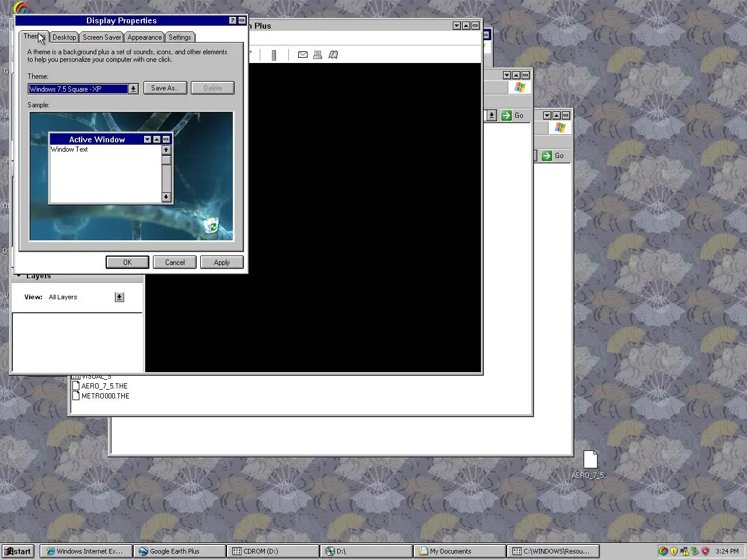This screenshot has width=747, height=560.
Task: Click the sample window scrollbar up arrow
Action: [166, 150]
